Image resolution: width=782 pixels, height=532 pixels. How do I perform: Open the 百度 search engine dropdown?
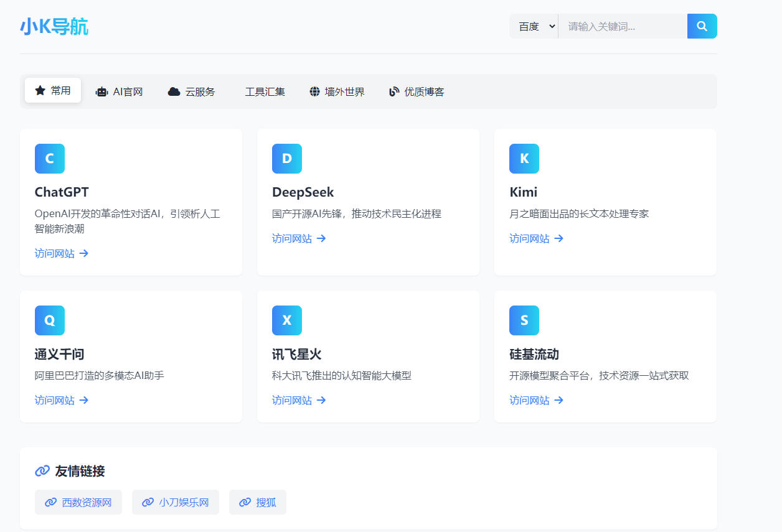click(534, 26)
